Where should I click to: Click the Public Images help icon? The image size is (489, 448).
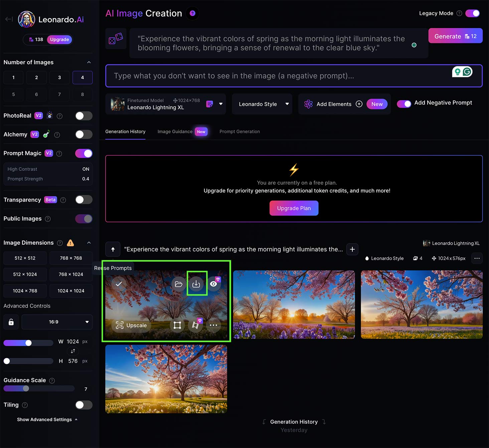coord(48,219)
